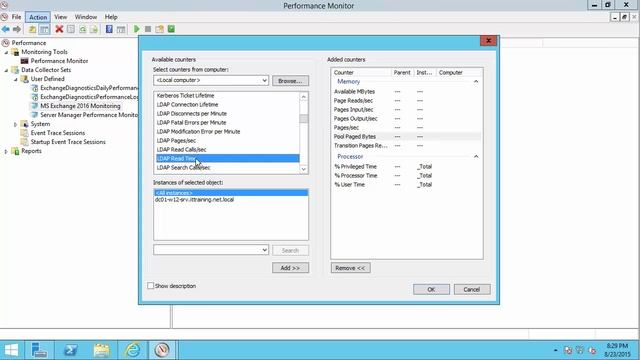The image size is (640, 360).
Task: Select <All instances> in instances list
Action: [231, 193]
